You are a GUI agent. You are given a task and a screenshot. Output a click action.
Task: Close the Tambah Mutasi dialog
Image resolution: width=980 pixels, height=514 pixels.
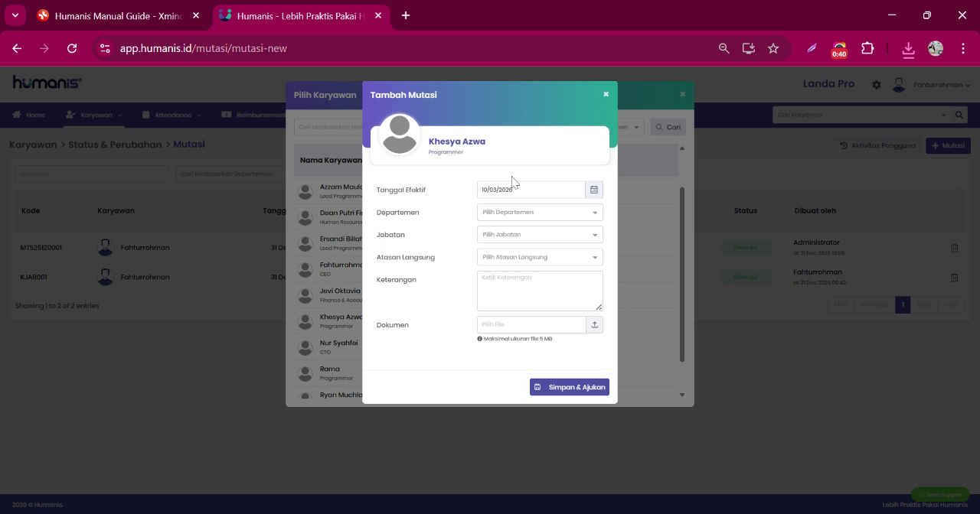(606, 94)
